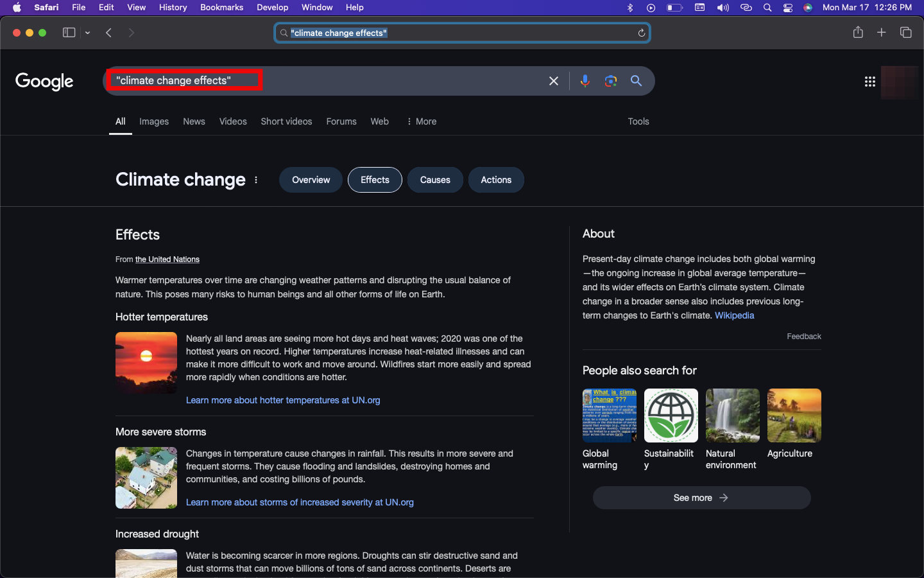Open Control Center

pos(788,8)
